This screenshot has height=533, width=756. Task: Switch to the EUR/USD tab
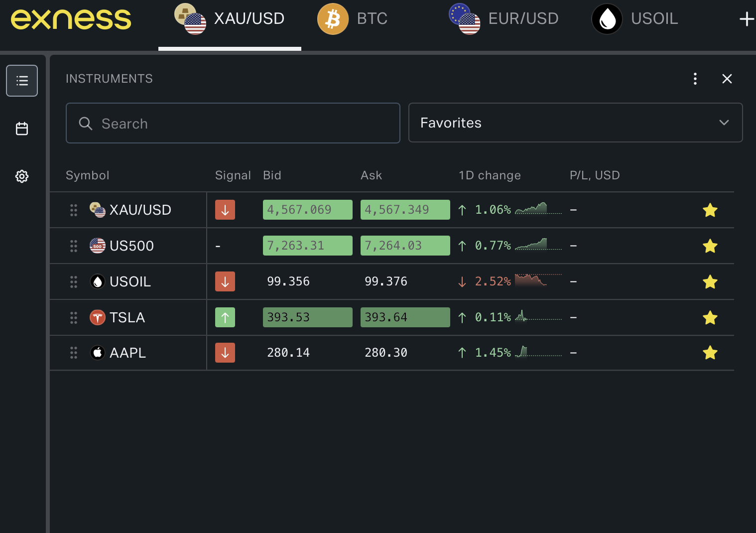[504, 19]
